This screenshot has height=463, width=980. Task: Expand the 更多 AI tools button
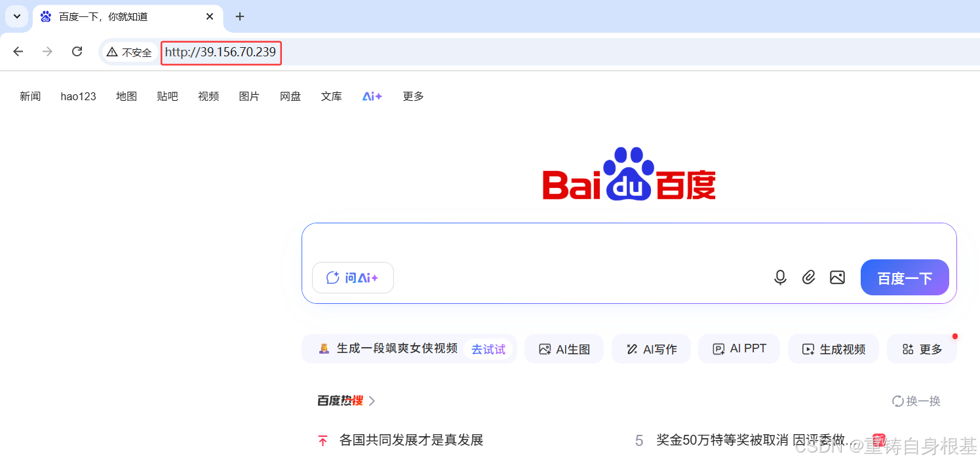[x=922, y=349]
